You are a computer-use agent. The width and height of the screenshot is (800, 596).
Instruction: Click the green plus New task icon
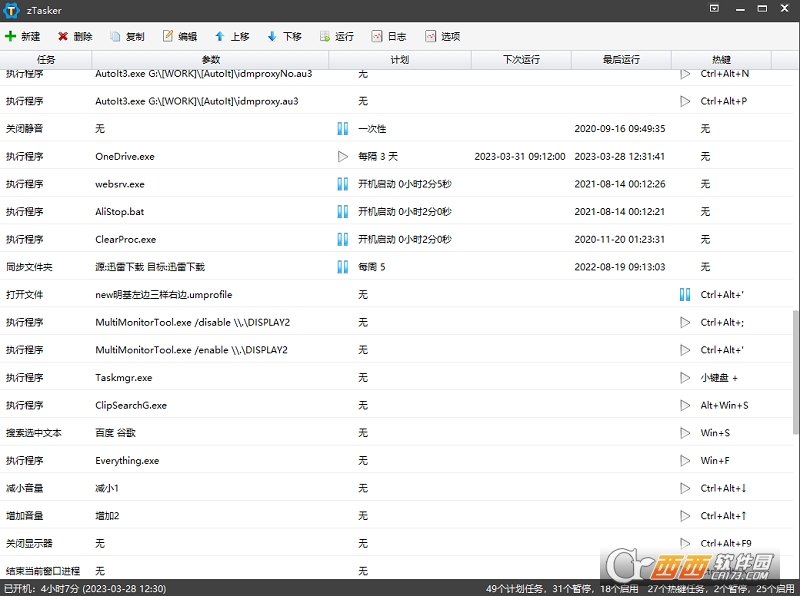pyautogui.click(x=10, y=36)
